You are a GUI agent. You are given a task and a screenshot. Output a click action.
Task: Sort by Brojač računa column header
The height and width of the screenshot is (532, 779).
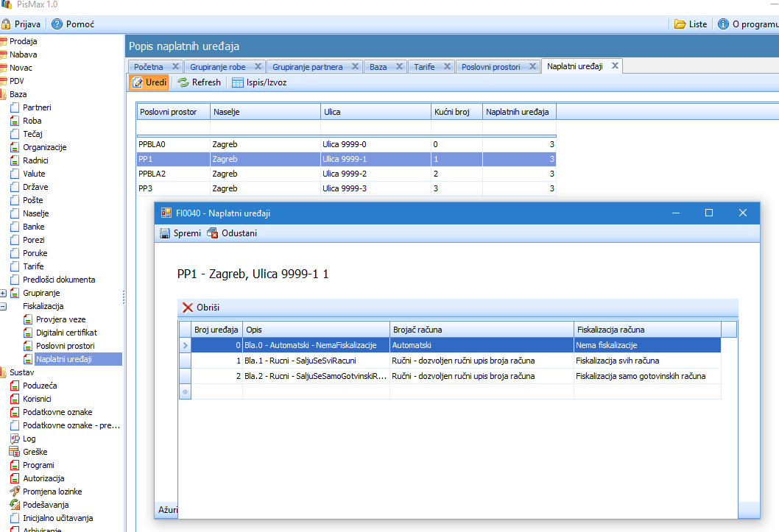(x=482, y=330)
